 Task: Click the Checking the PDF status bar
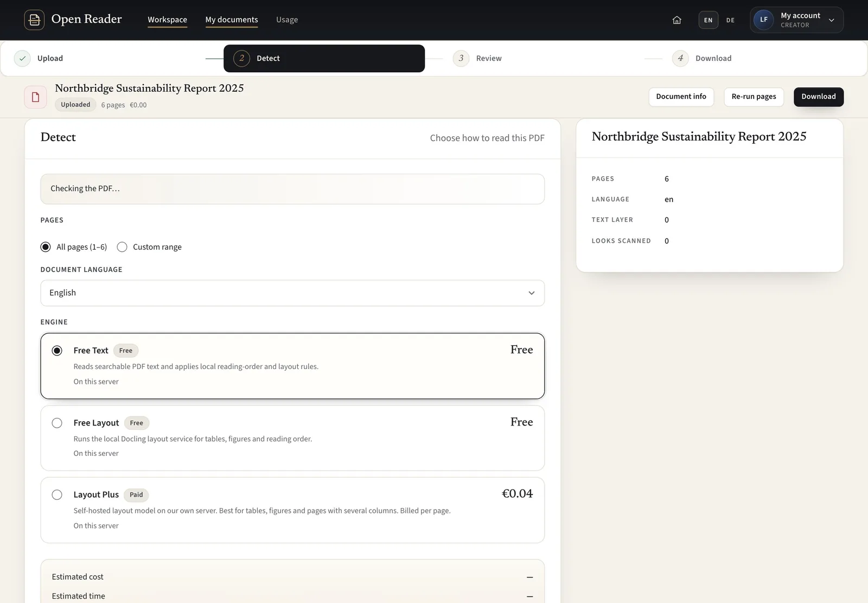pyautogui.click(x=292, y=189)
